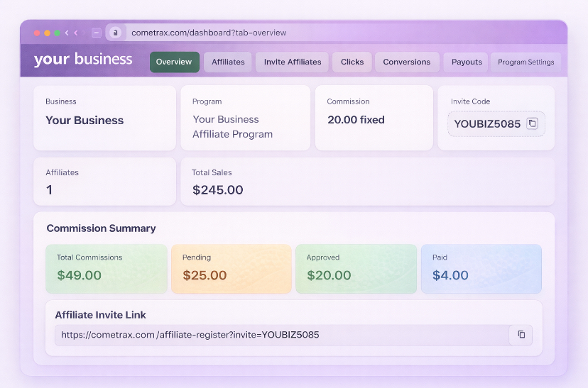Click the red window close dot
Image resolution: width=588 pixels, height=388 pixels.
(37, 33)
